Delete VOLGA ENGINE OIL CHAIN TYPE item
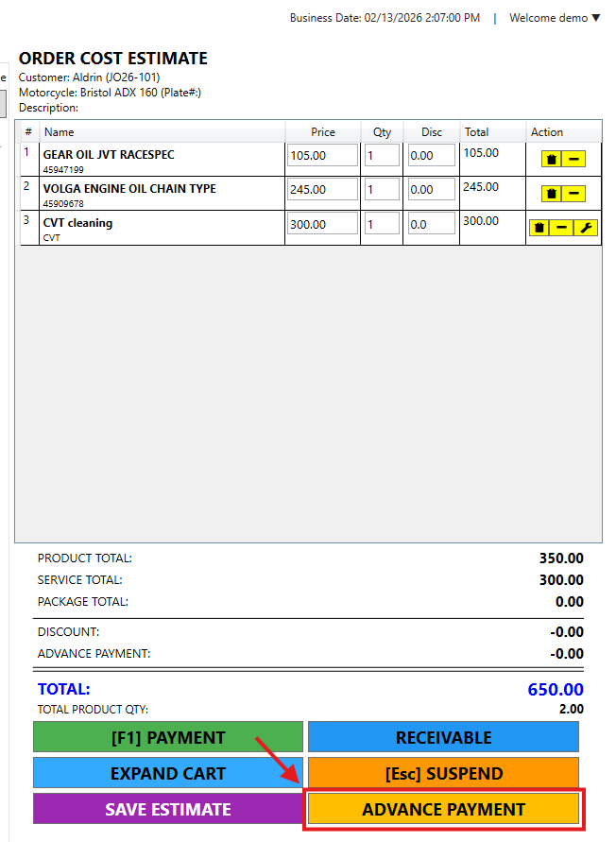This screenshot has height=842, width=616. tap(552, 194)
